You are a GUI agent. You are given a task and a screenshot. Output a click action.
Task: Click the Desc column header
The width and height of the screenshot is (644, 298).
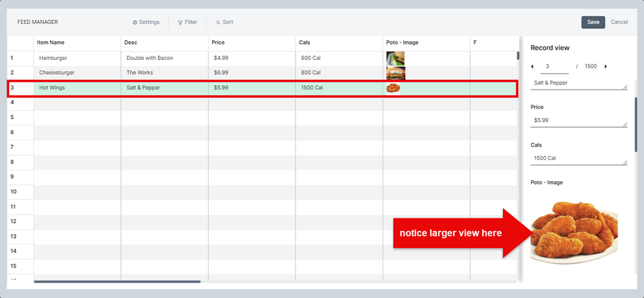(165, 43)
